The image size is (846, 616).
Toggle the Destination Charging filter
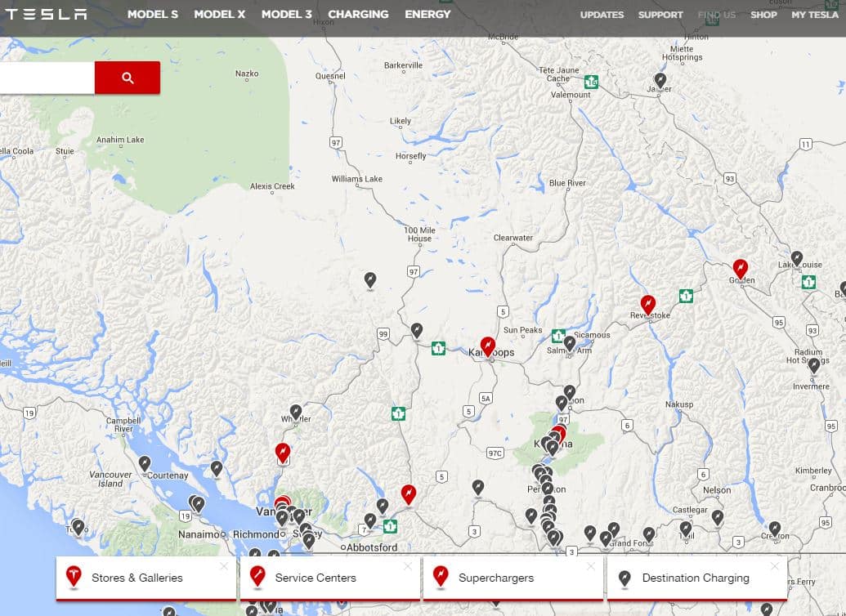coord(696,578)
